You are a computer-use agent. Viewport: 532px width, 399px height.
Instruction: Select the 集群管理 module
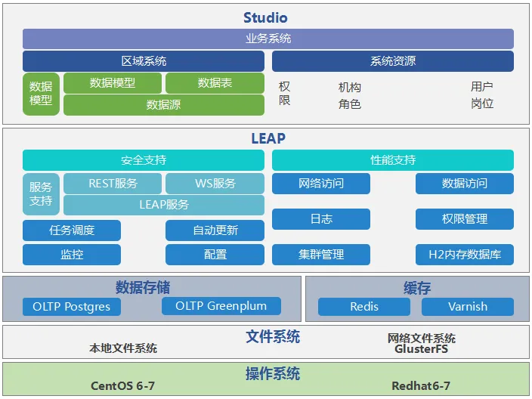tap(320, 255)
